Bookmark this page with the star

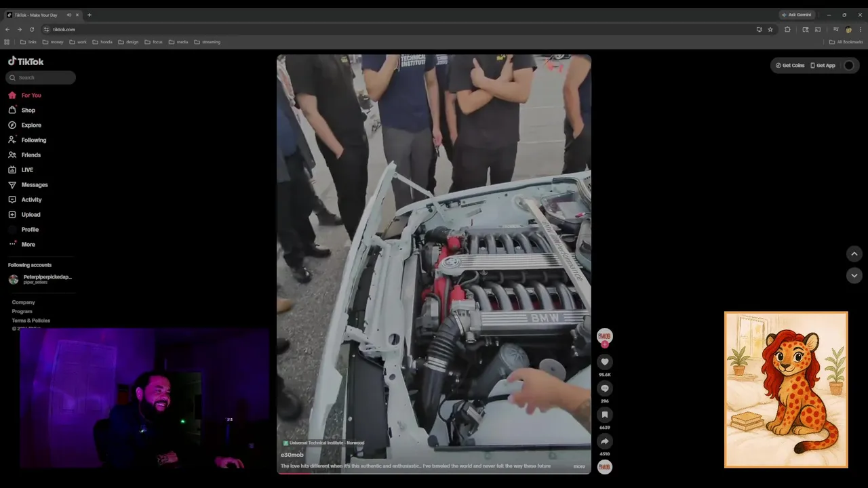(x=770, y=29)
